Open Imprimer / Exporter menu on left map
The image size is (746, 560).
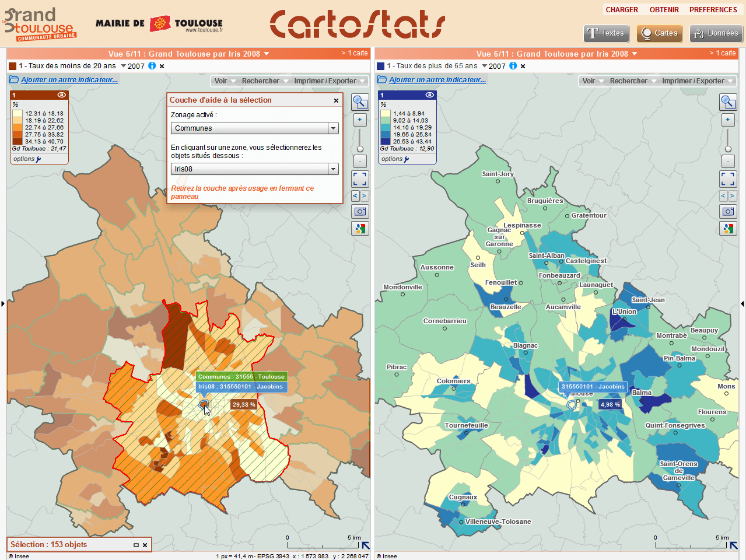330,81
